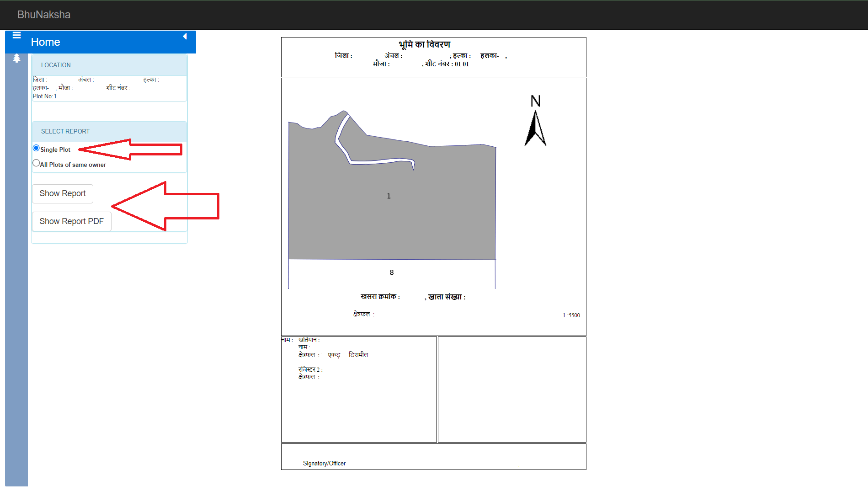The height and width of the screenshot is (491, 868).
Task: Choose All Plots of same owner option
Action: point(36,163)
